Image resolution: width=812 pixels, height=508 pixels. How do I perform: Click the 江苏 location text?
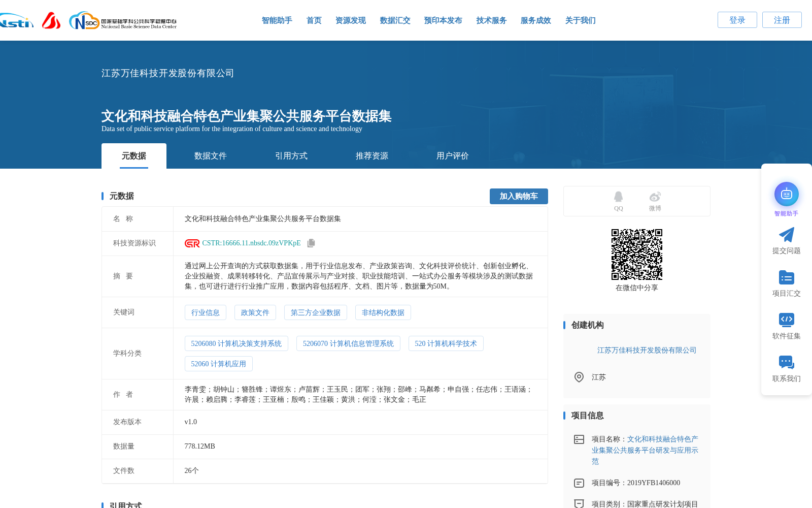coord(599,377)
